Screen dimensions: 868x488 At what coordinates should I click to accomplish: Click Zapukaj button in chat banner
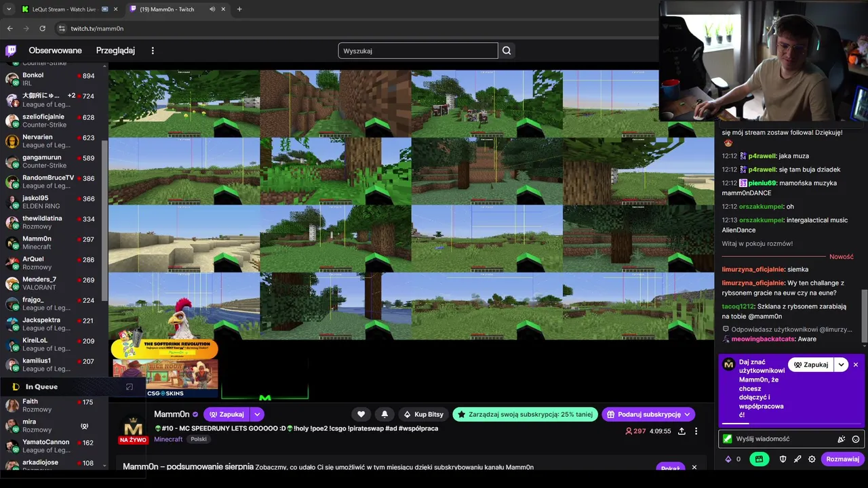pyautogui.click(x=811, y=365)
